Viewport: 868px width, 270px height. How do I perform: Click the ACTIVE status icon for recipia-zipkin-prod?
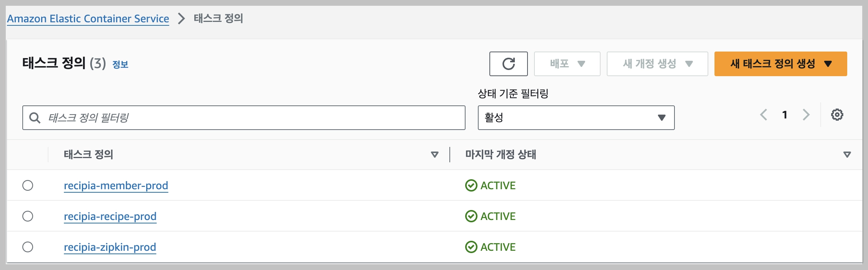[471, 247]
